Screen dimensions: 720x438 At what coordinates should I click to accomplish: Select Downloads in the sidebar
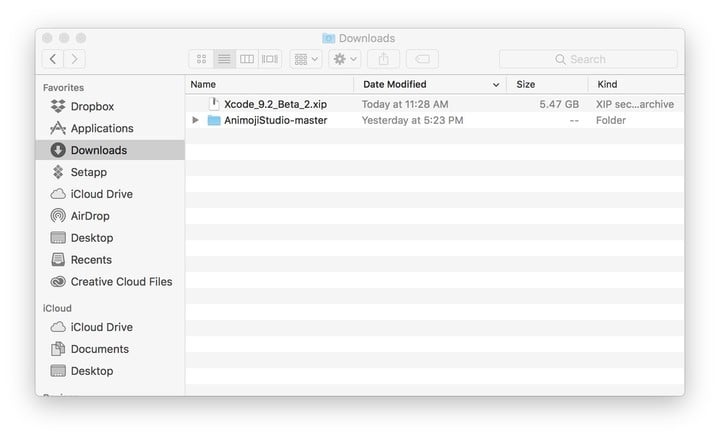point(110,150)
